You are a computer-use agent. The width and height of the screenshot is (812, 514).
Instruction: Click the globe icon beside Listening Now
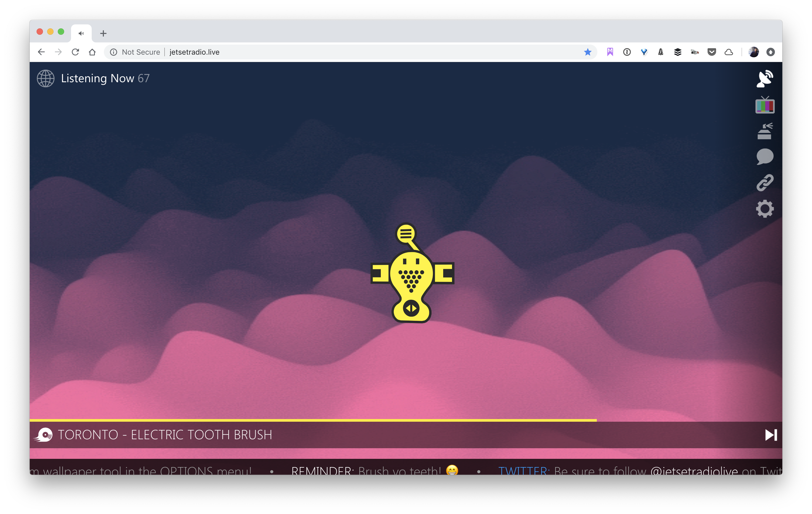(x=46, y=78)
